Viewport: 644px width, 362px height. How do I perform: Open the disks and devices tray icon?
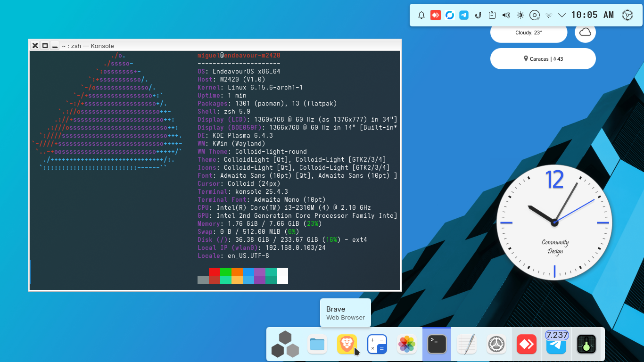[x=535, y=15]
